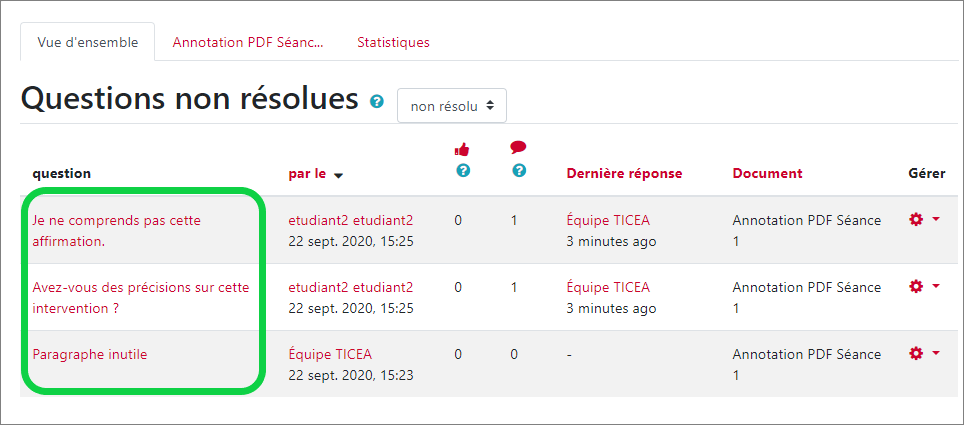This screenshot has width=964, height=425.
Task: Select the Vue d'ensemble tab
Action: coord(87,43)
